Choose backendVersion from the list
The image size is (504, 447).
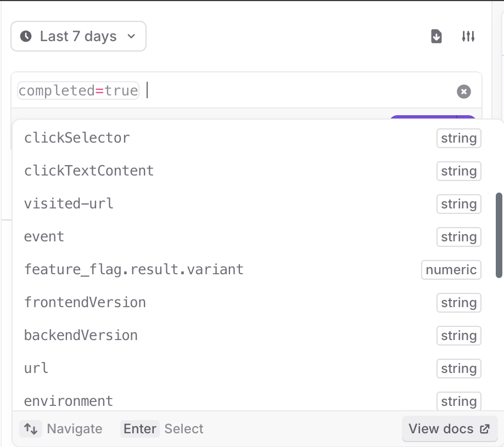click(81, 336)
